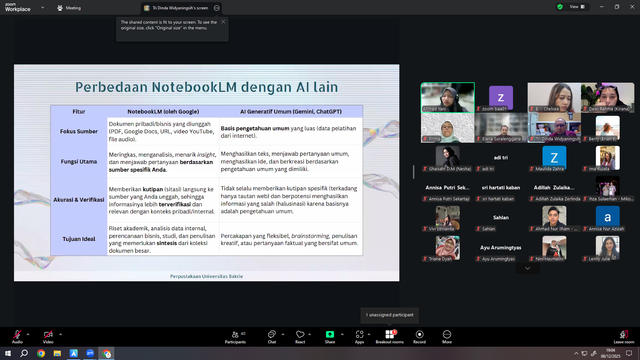Select Berry (Brian B) participant tile

(608, 128)
